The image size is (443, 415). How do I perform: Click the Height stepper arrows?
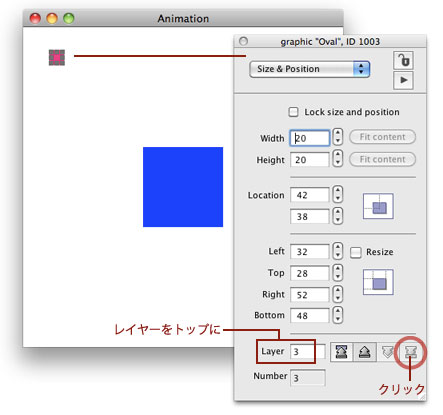coord(338,158)
